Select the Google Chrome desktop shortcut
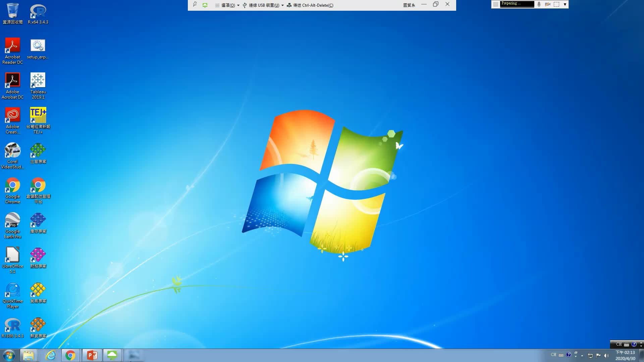 click(13, 190)
